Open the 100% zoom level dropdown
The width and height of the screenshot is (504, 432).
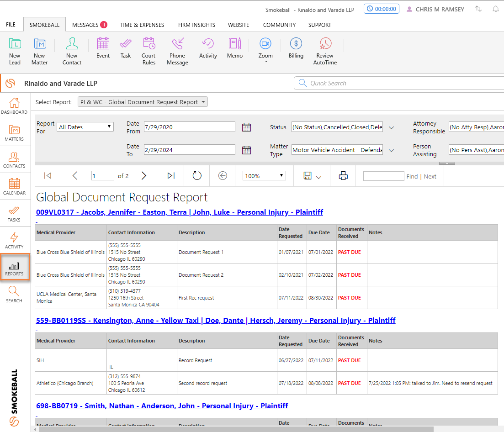[264, 176]
